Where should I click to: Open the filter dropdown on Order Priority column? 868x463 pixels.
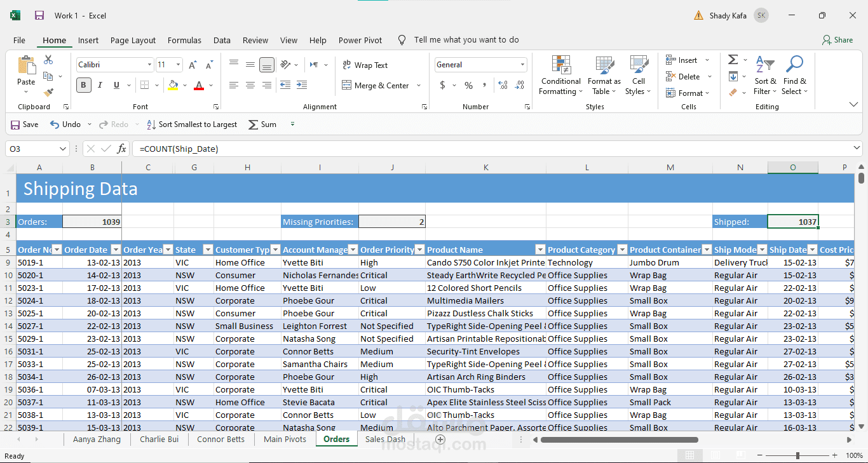click(x=419, y=249)
